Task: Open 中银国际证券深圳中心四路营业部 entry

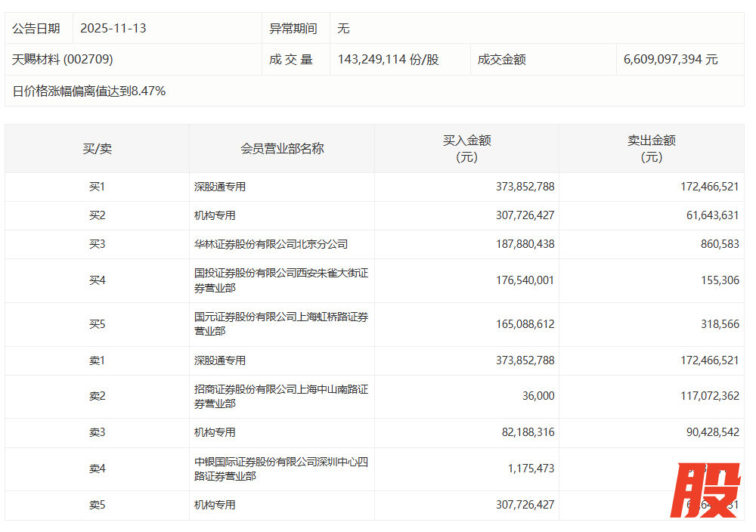Action: click(280, 469)
